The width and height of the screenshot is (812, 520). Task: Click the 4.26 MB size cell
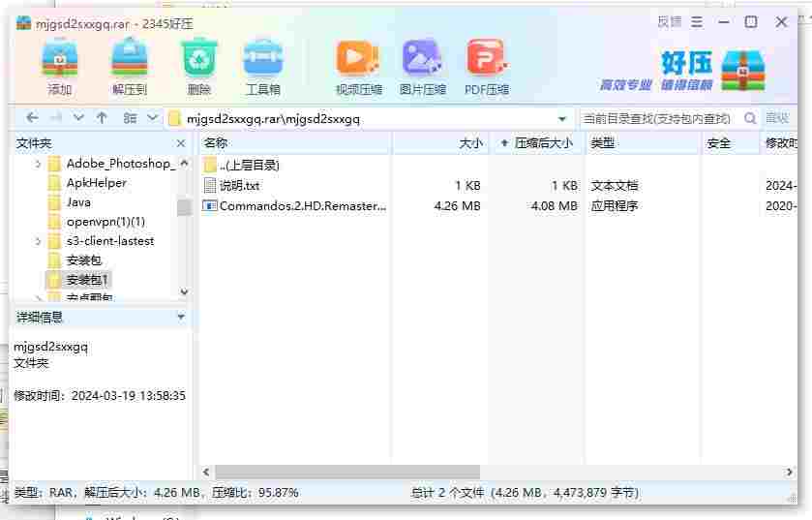[457, 206]
